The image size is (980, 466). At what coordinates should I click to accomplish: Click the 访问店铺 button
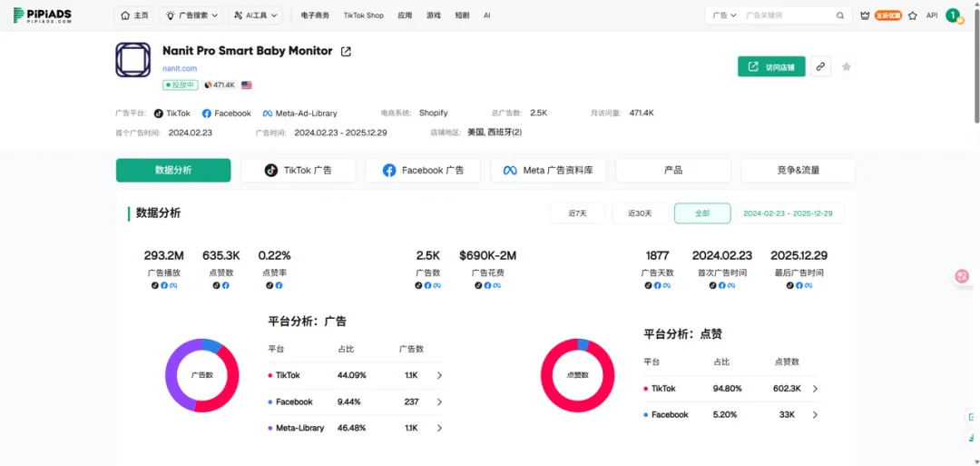tap(771, 66)
